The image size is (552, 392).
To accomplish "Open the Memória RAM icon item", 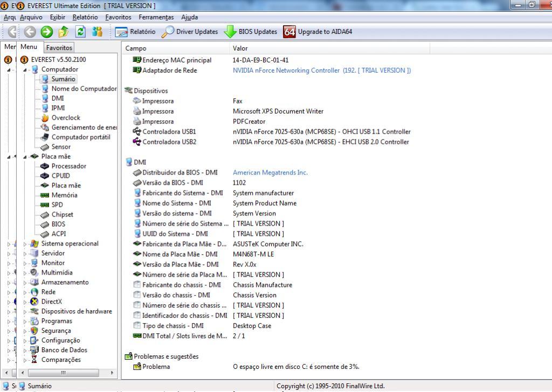I will pyautogui.click(x=45, y=195).
